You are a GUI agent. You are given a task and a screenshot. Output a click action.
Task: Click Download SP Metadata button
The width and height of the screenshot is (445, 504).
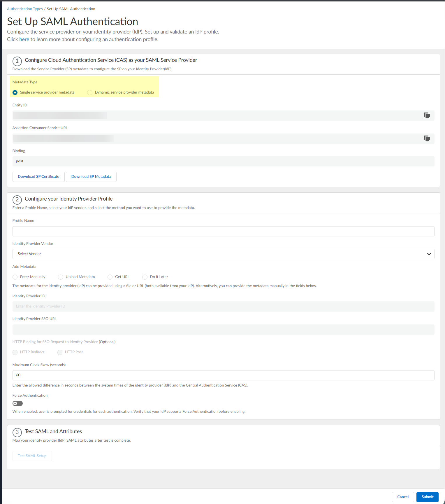tap(91, 177)
